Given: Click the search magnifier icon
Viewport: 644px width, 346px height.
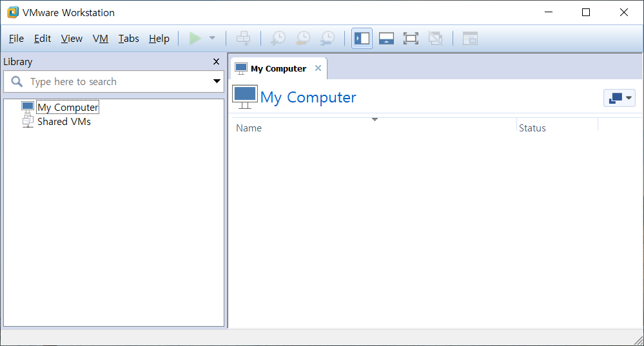Looking at the screenshot, I should [x=17, y=81].
